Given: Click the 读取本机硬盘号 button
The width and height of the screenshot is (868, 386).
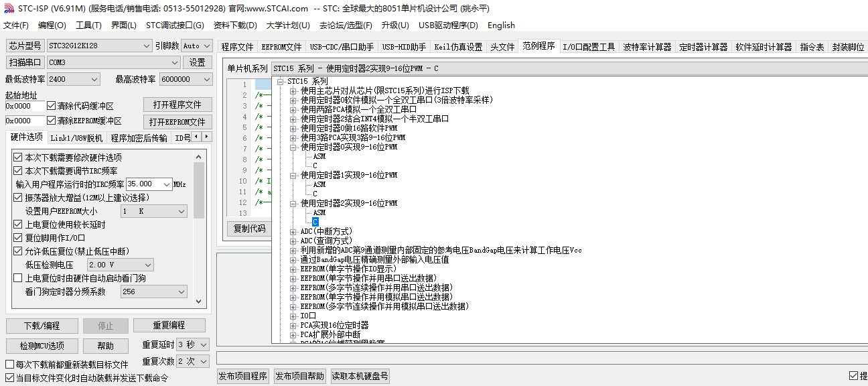Looking at the screenshot, I should tap(360, 377).
